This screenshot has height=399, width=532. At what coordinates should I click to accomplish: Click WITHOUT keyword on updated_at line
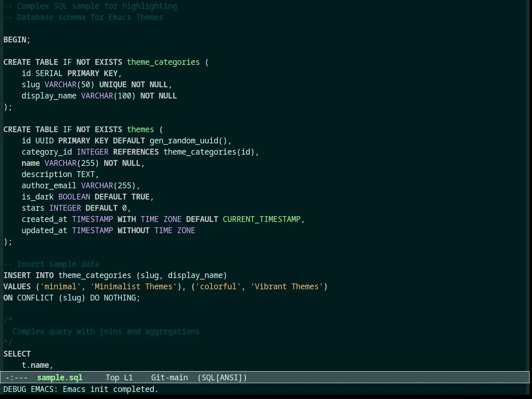coord(133,231)
